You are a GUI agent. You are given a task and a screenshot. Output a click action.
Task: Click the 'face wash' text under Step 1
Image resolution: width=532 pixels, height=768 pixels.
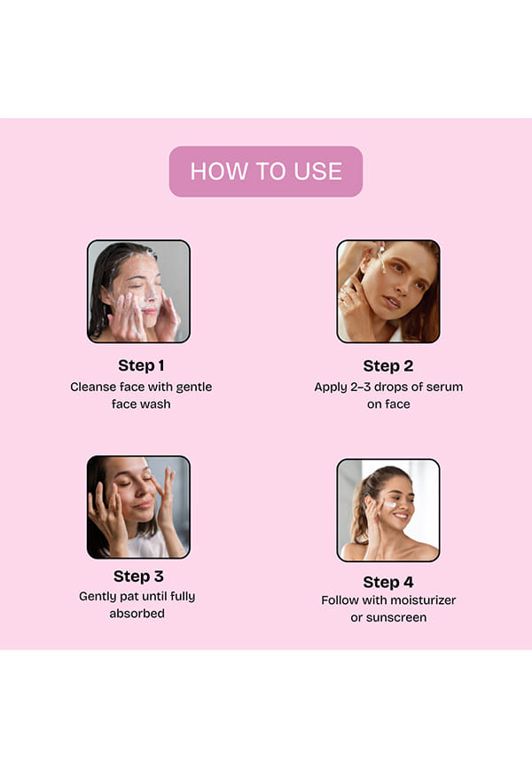[x=141, y=404]
